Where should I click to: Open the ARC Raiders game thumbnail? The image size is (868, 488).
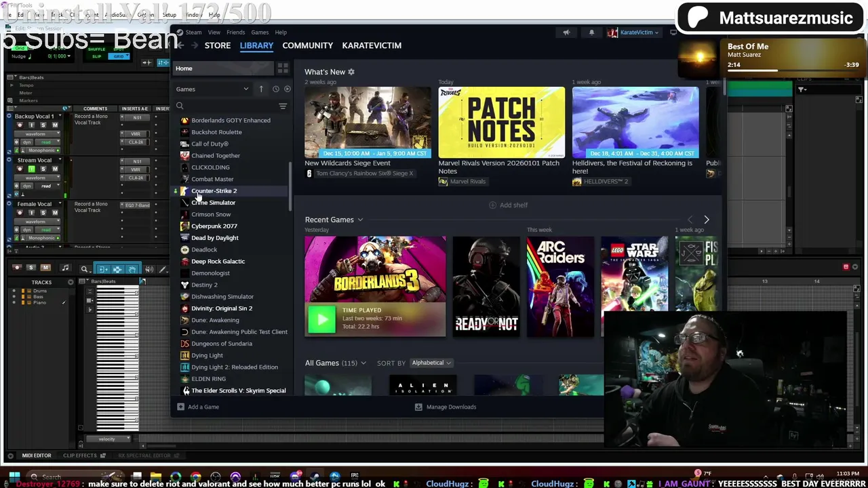[560, 286]
